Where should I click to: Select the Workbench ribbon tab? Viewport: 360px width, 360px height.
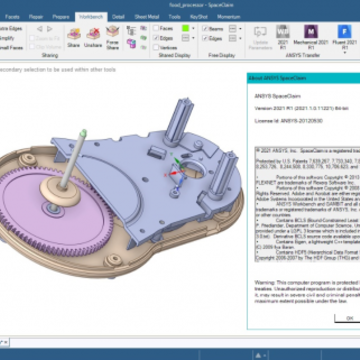click(x=91, y=17)
